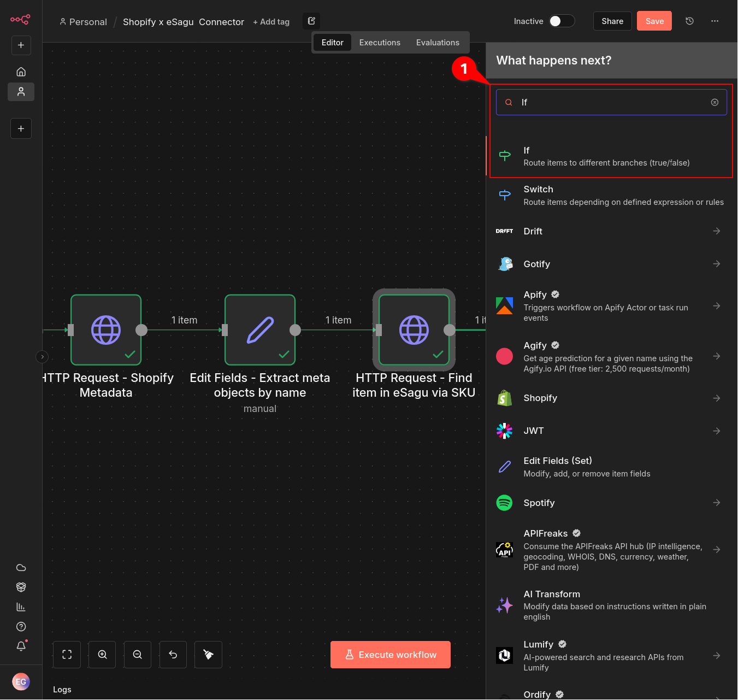Screen dimensions: 738x700
Task: Click the "What happens next?" panel heading
Action: (x=554, y=60)
